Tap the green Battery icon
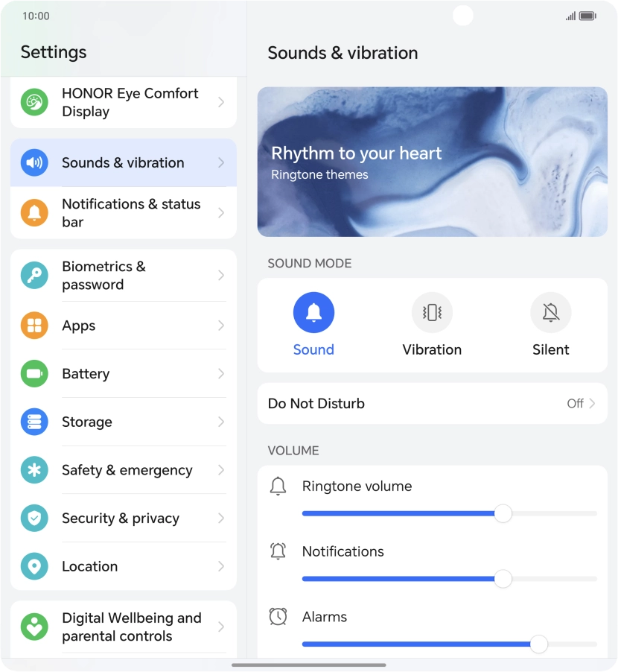The width and height of the screenshot is (618, 672). (34, 374)
